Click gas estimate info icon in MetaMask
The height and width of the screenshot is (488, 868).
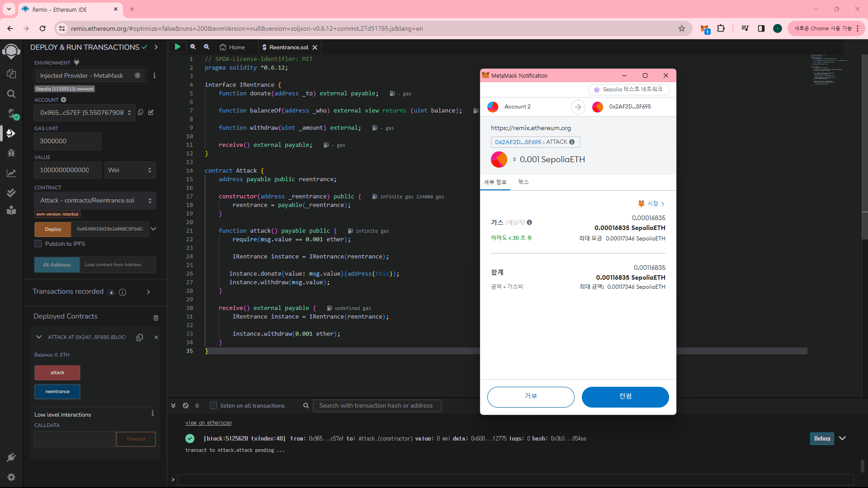(529, 222)
